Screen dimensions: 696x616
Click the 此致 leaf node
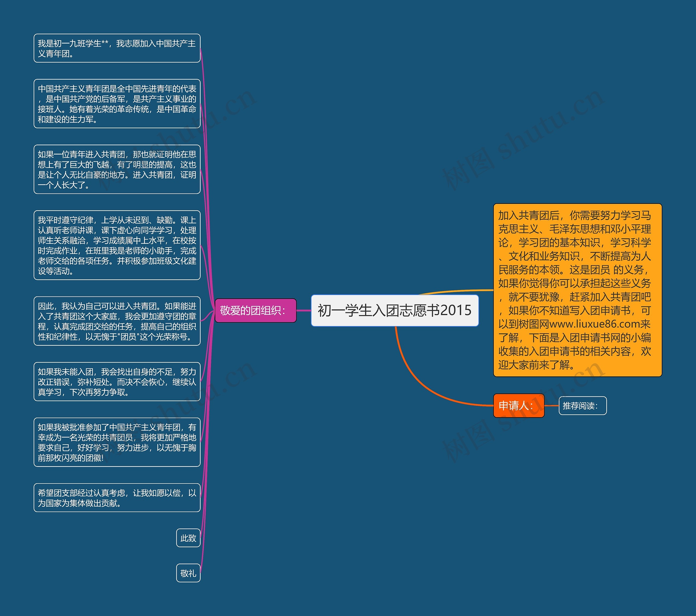188,538
